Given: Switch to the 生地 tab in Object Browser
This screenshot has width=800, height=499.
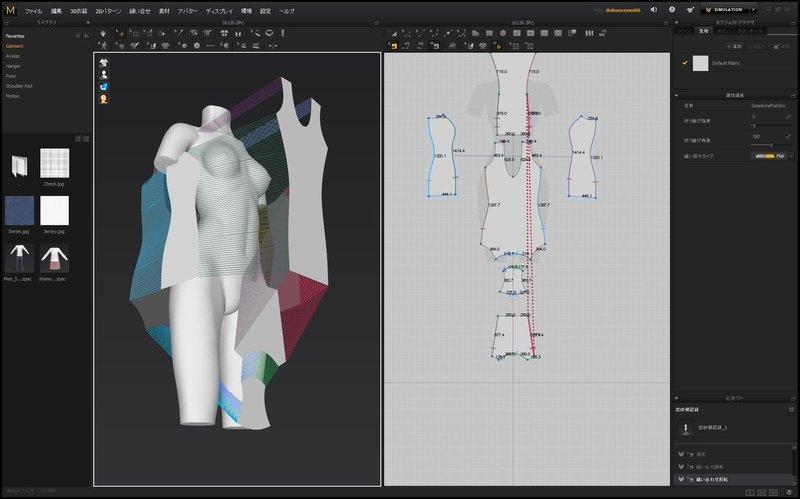Looking at the screenshot, I should 704,31.
